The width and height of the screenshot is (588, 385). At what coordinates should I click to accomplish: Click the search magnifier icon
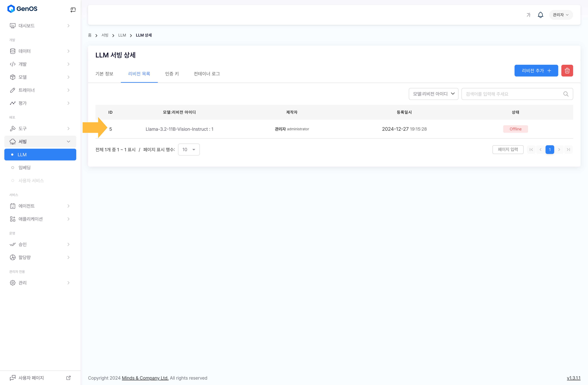pyautogui.click(x=566, y=94)
